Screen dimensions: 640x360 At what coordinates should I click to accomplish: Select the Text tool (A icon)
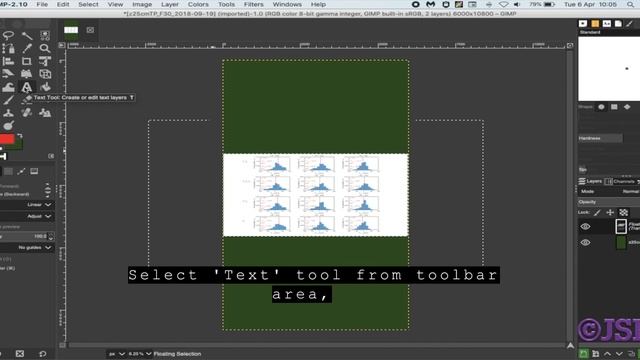click(27, 87)
